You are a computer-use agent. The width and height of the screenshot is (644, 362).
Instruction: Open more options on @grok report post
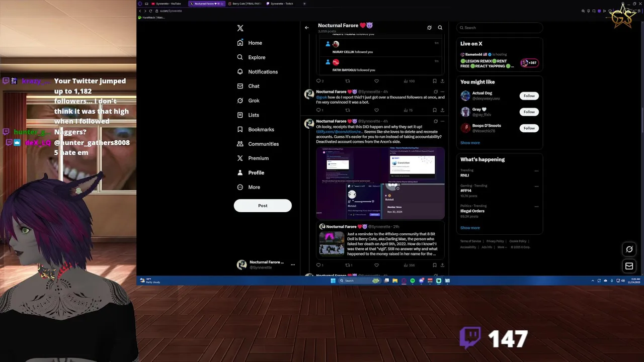(442, 92)
